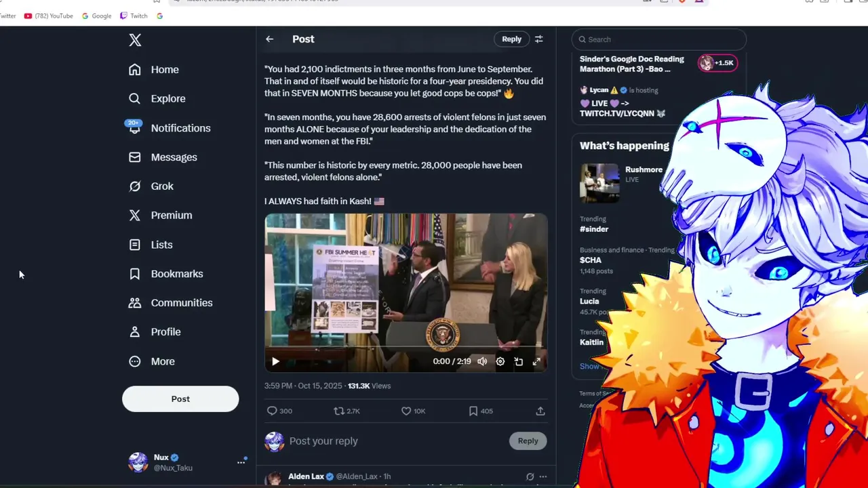Open more options on Alden Lax reply

point(542,477)
